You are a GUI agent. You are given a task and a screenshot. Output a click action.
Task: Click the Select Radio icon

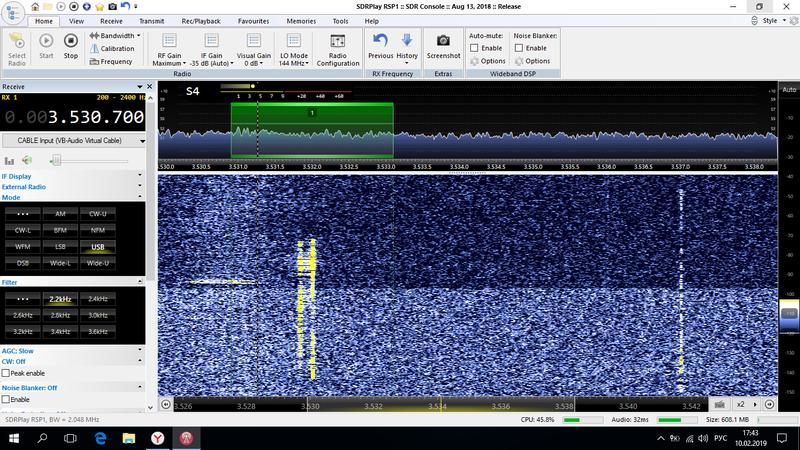tap(16, 49)
